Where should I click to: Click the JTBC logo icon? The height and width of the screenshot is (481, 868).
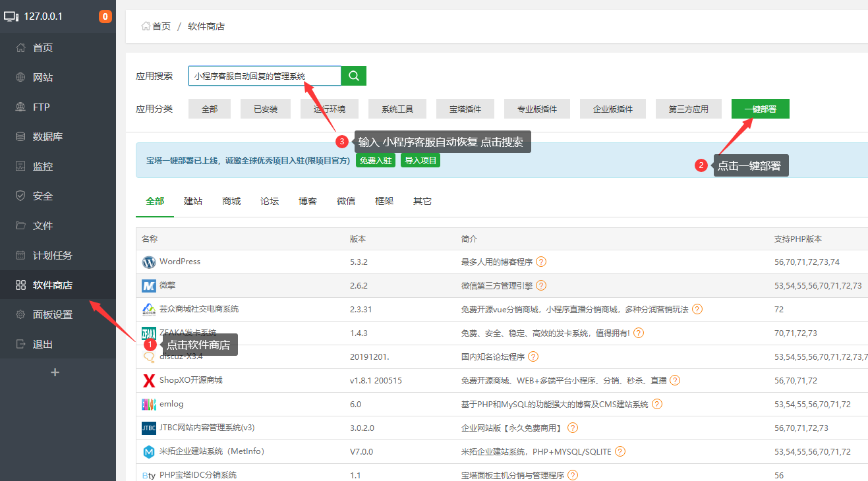[149, 428]
